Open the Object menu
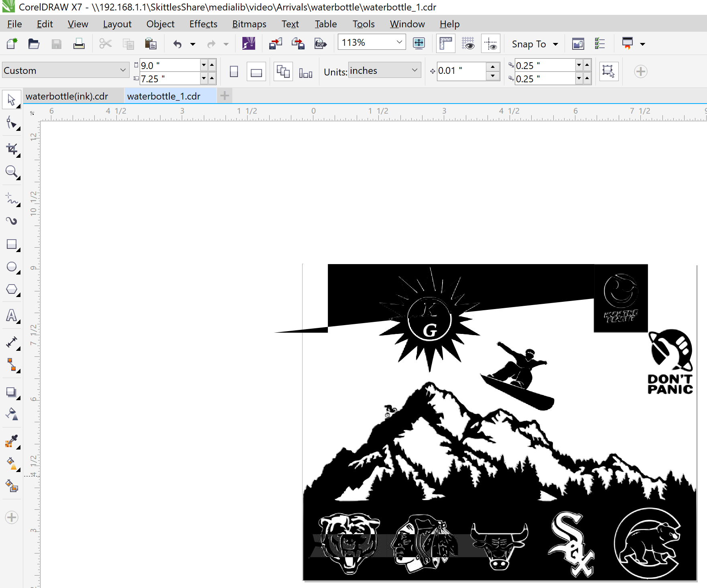 click(160, 24)
